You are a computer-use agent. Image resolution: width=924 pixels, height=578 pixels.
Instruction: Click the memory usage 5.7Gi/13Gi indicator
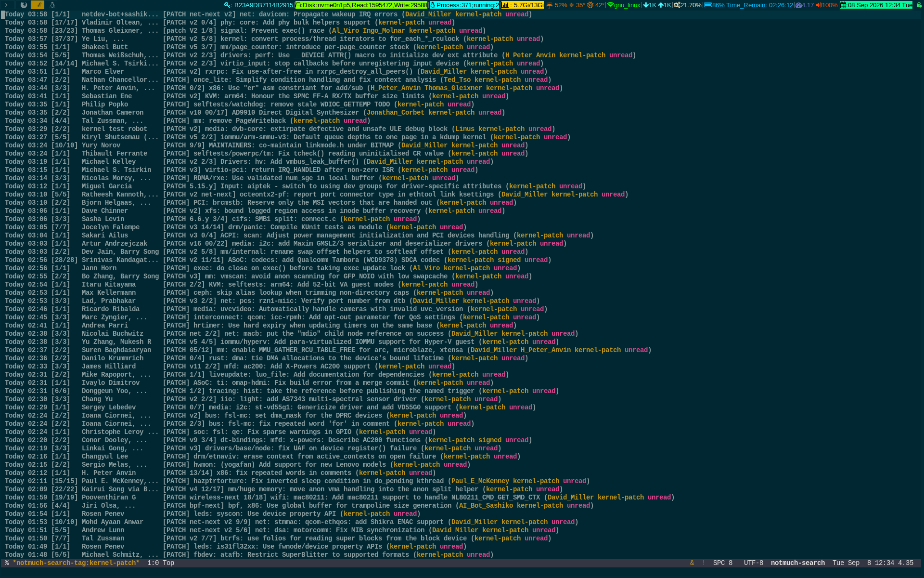point(523,5)
